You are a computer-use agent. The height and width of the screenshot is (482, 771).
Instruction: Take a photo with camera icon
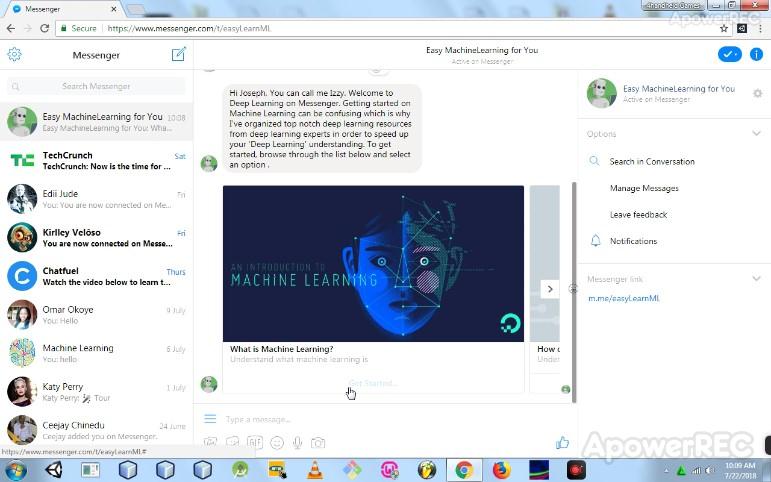click(x=318, y=443)
